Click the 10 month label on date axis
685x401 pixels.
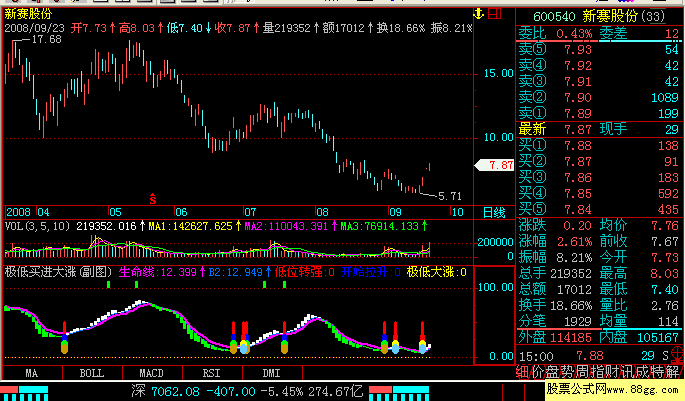click(457, 212)
